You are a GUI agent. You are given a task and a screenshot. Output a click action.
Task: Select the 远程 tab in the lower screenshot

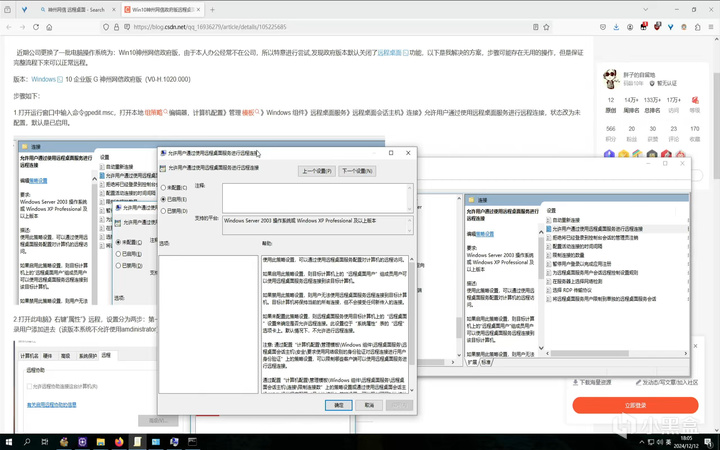[106, 355]
